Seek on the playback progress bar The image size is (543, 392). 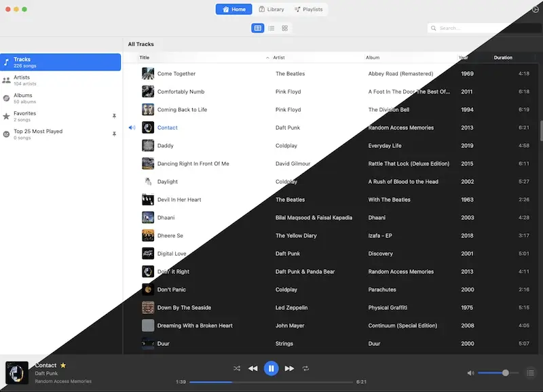(x=271, y=383)
